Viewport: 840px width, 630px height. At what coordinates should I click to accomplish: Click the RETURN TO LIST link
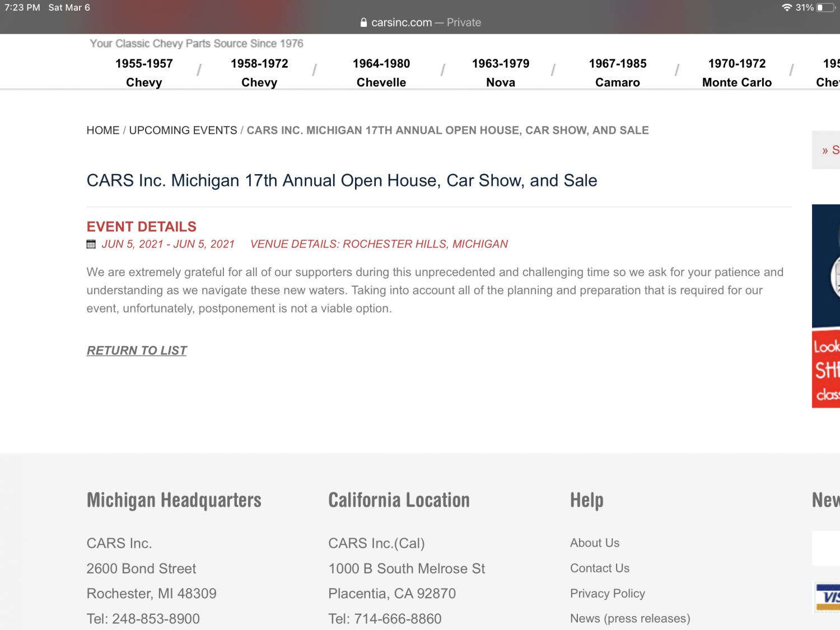click(x=137, y=351)
